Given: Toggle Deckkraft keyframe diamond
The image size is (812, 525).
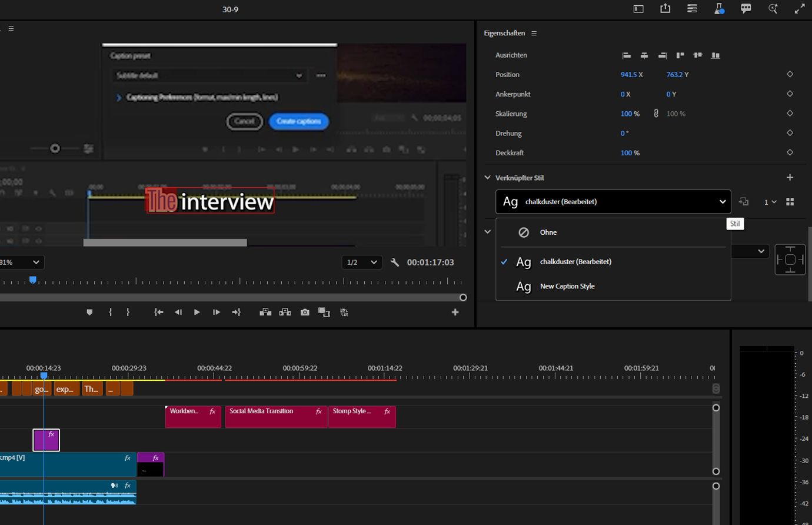Looking at the screenshot, I should [790, 153].
